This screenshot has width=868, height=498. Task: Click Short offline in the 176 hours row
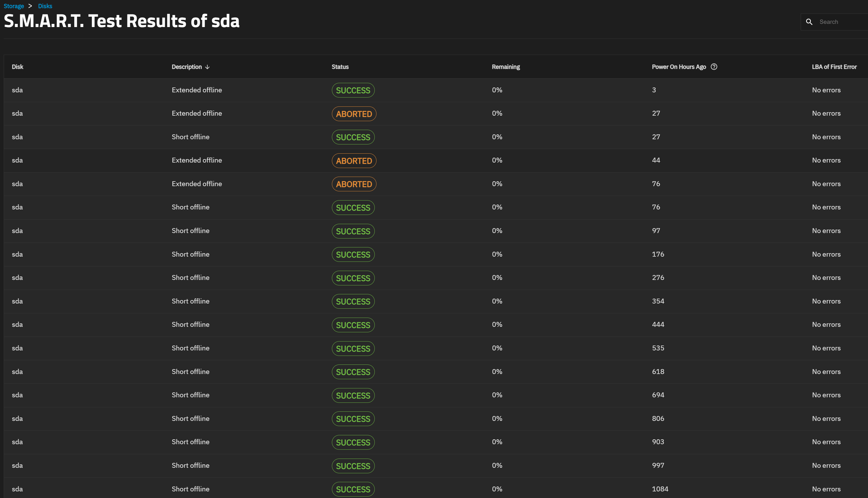point(190,254)
